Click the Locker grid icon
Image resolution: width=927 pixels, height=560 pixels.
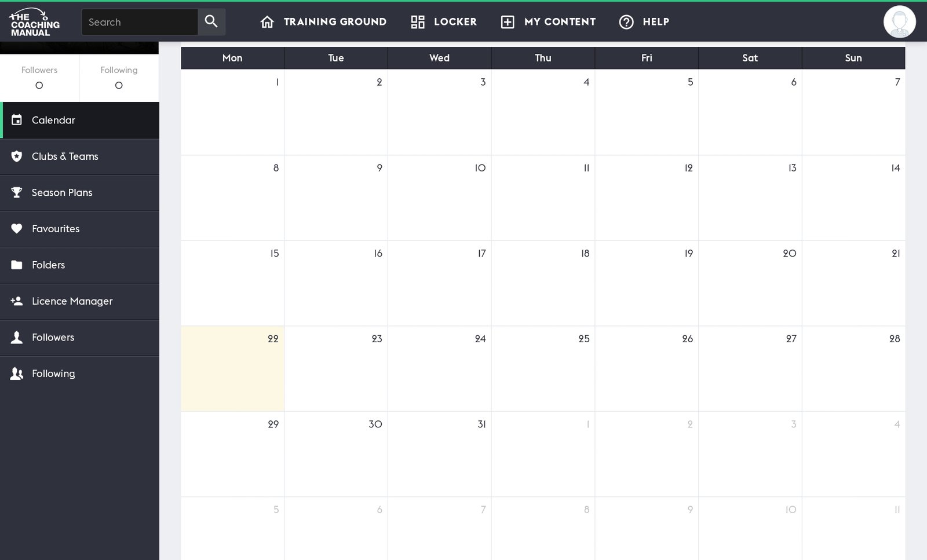pos(418,22)
